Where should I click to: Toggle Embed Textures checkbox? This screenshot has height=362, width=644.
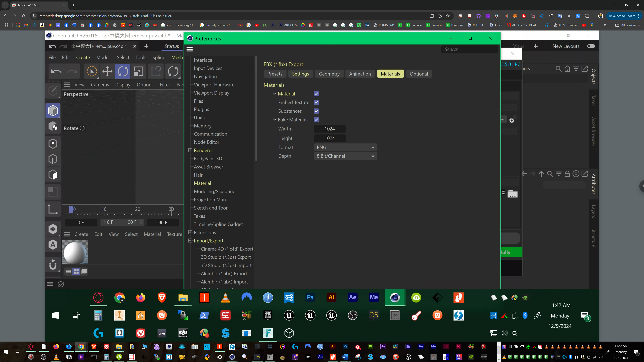tap(316, 102)
